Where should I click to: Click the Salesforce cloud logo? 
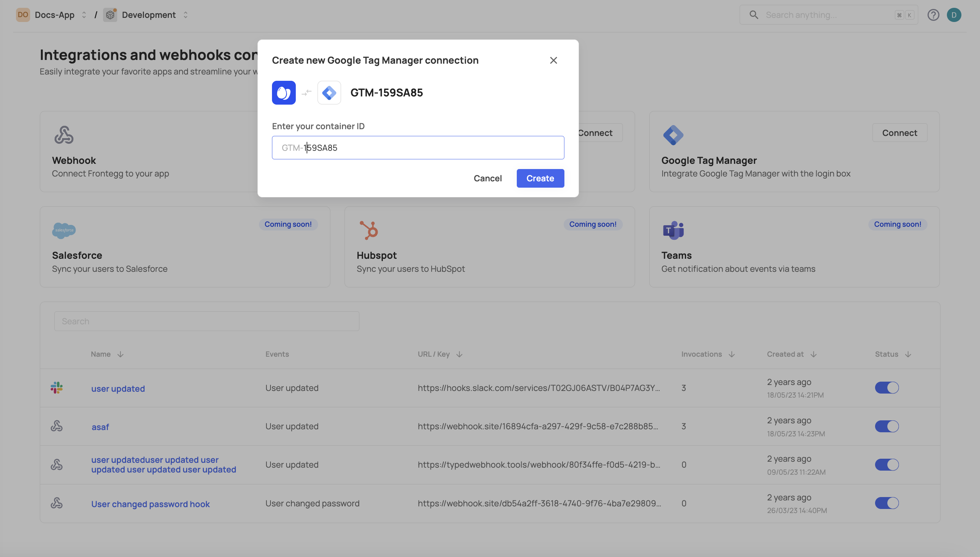(x=64, y=230)
